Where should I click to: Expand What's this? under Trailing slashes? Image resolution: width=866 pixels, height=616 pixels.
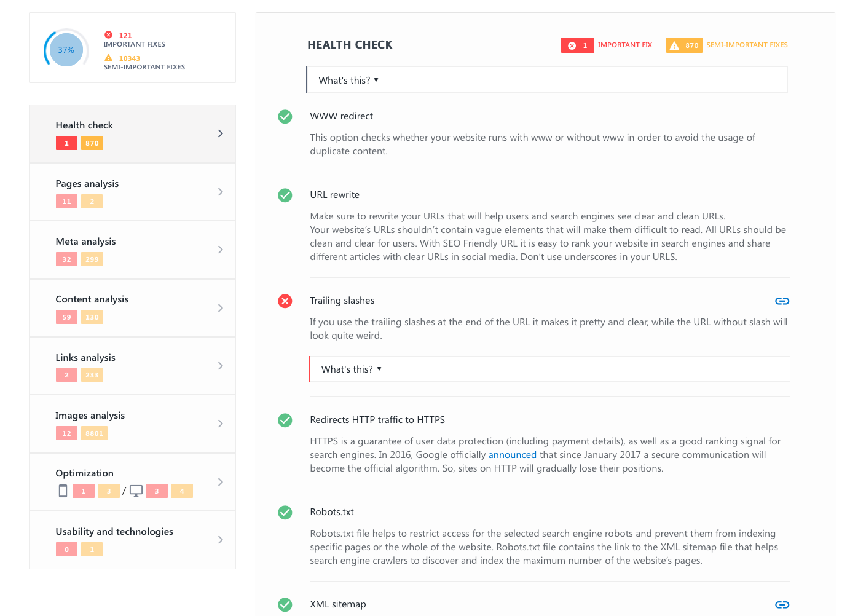click(x=351, y=369)
